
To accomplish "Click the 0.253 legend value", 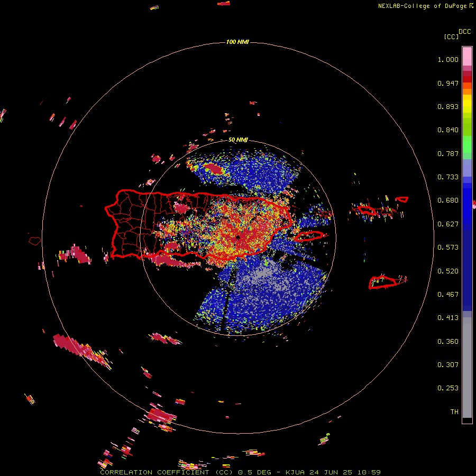I will point(448,388).
